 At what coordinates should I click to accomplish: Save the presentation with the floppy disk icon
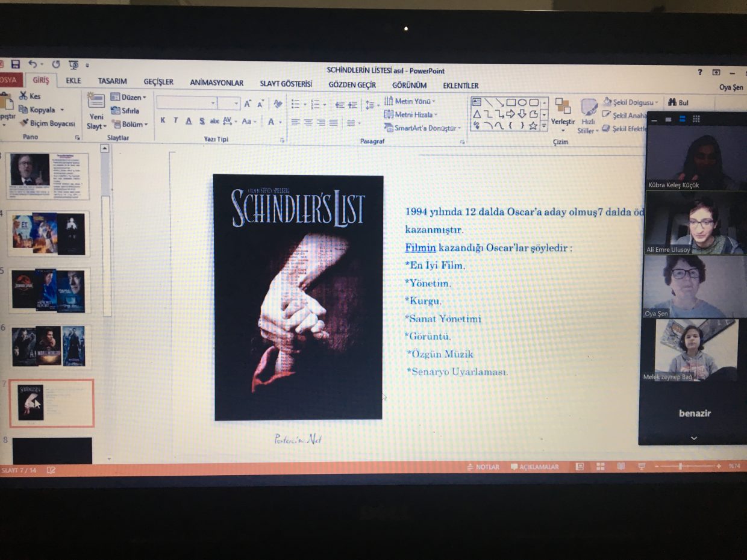point(16,64)
